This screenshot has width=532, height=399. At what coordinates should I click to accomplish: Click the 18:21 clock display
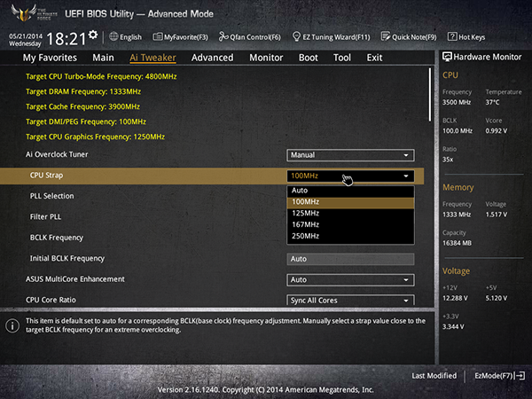pos(66,39)
